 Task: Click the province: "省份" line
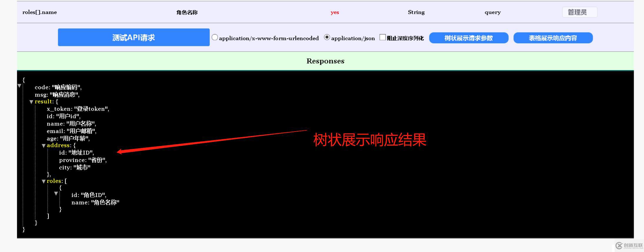click(83, 160)
